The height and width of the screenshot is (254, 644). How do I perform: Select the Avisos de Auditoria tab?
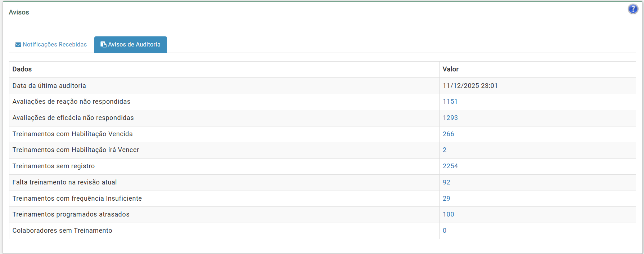pos(134,45)
